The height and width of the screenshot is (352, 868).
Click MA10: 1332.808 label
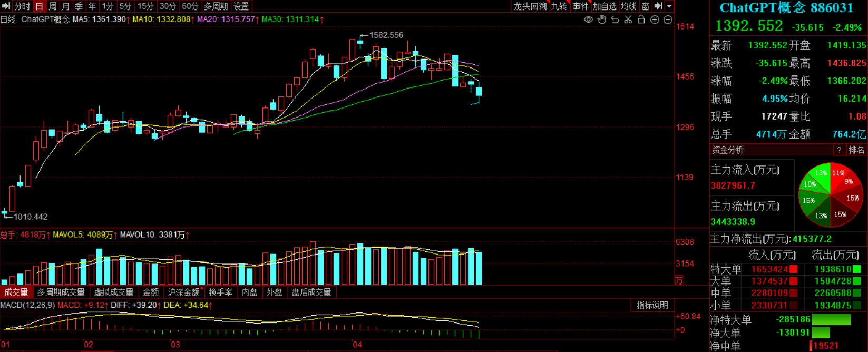(163, 19)
